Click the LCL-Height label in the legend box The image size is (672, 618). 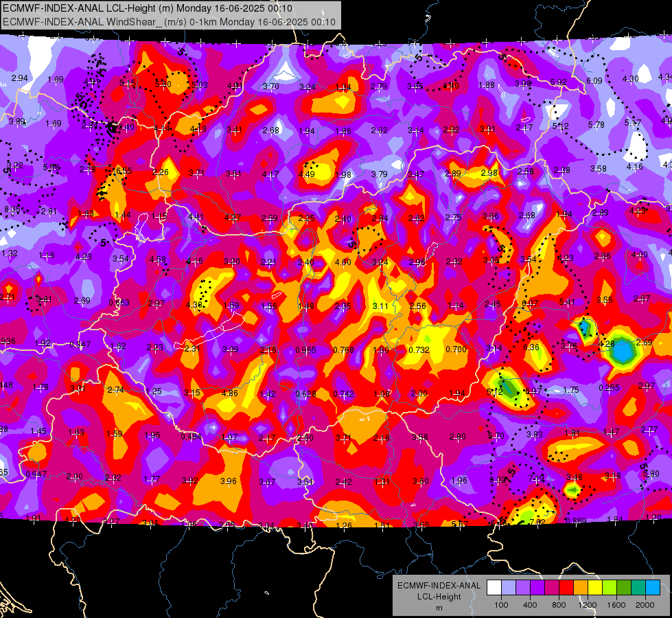[439, 597]
